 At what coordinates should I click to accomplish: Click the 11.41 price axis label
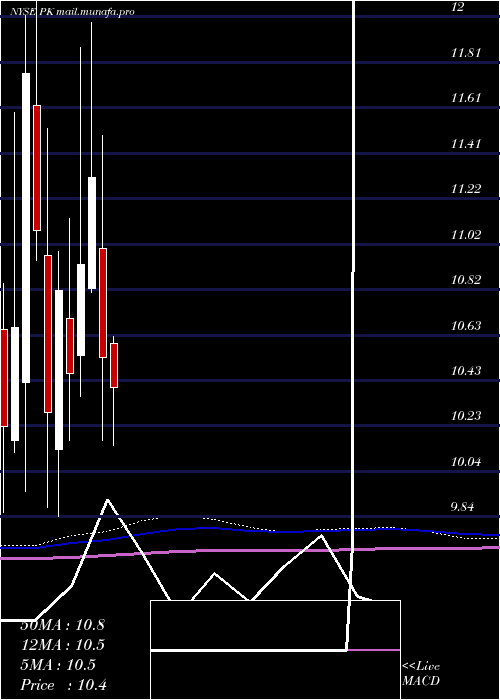(x=466, y=144)
